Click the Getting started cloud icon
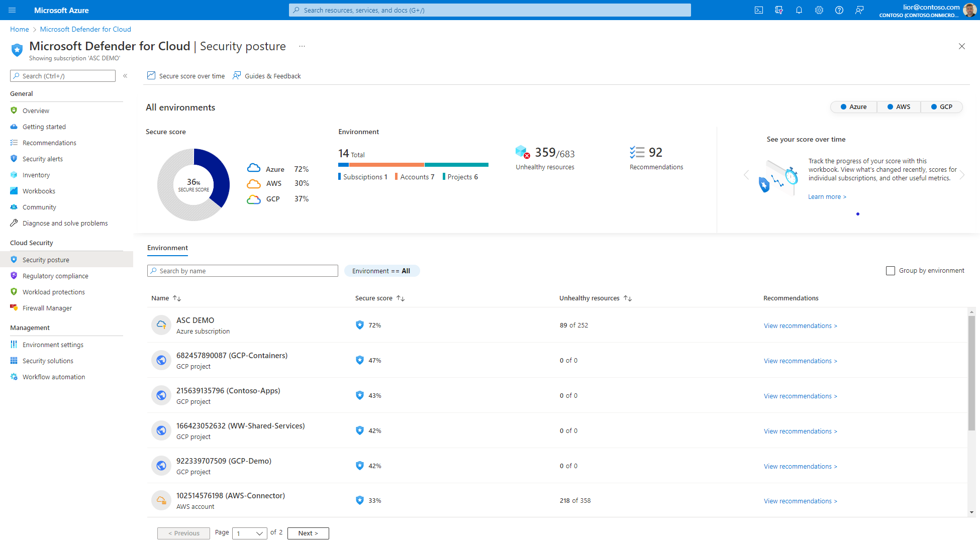Image resolution: width=980 pixels, height=546 pixels. click(14, 127)
